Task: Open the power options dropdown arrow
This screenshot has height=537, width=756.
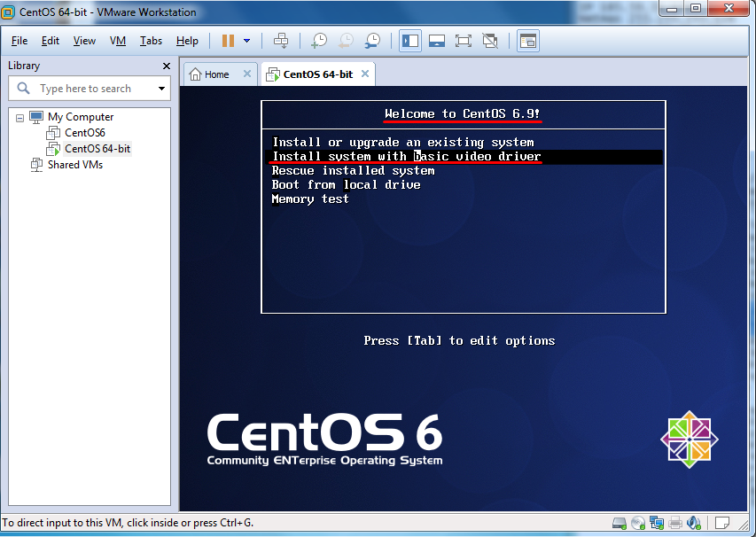Action: tap(246, 41)
